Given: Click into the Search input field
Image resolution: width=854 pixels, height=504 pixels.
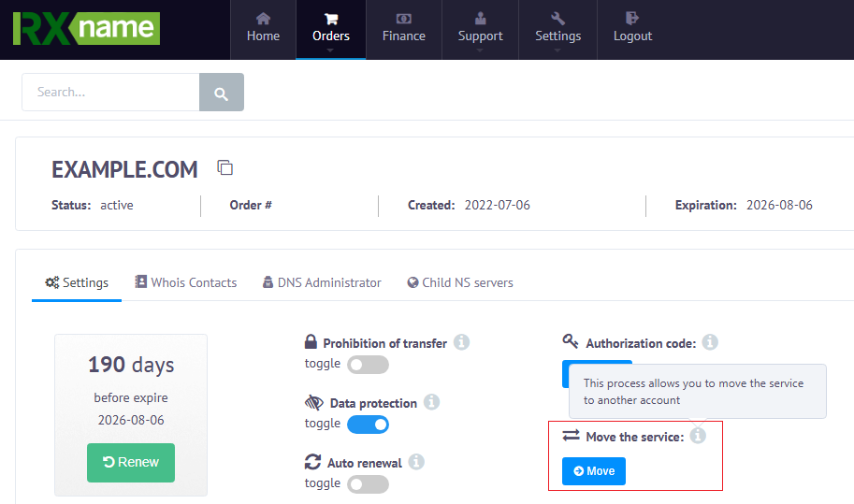Looking at the screenshot, I should (x=110, y=93).
